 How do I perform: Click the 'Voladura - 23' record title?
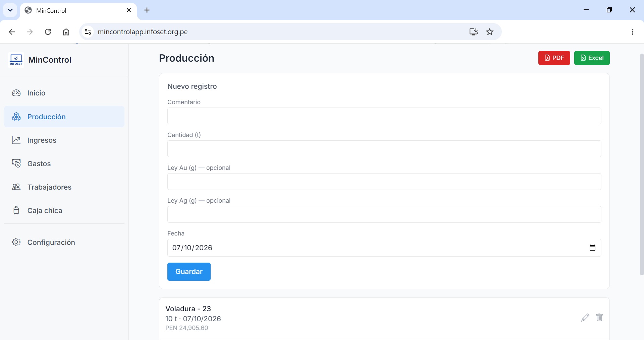tap(188, 309)
